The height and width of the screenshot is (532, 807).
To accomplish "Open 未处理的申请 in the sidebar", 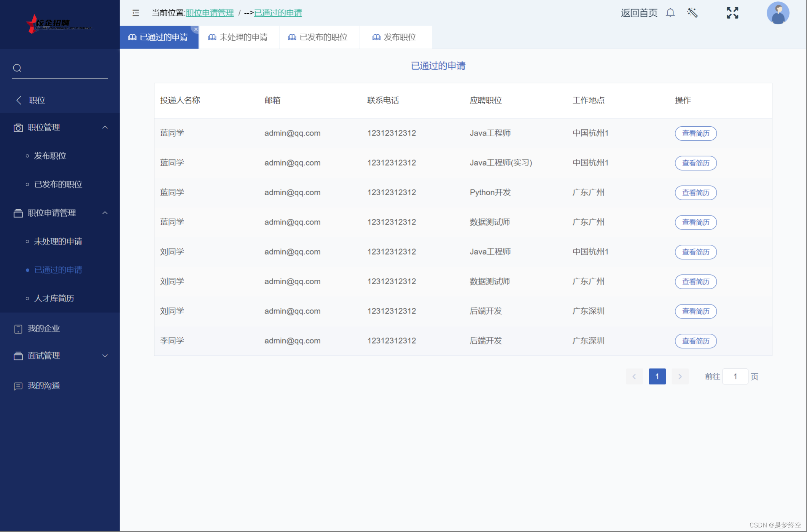I will pos(58,242).
